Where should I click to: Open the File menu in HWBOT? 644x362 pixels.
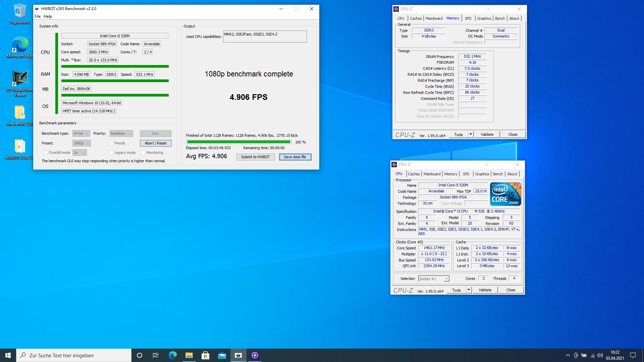38,16
